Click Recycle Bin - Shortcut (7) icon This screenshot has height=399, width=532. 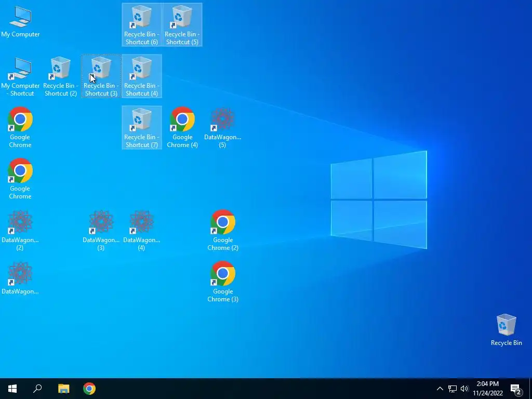pyautogui.click(x=141, y=127)
